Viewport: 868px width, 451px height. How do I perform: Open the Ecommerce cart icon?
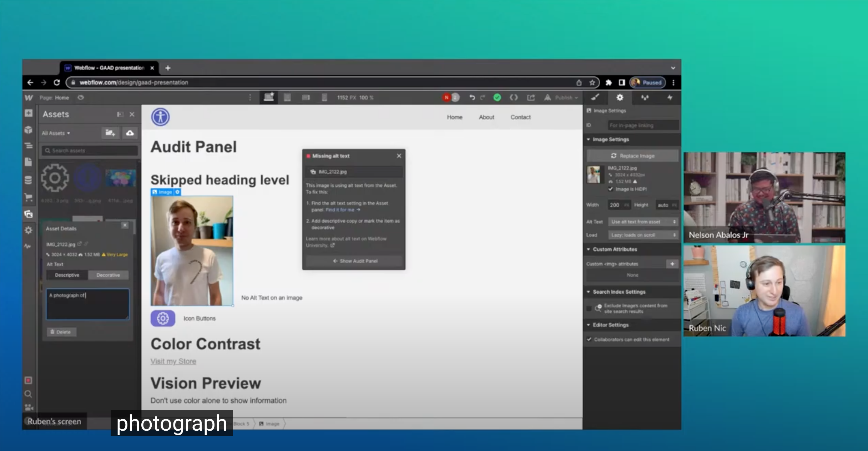click(29, 197)
